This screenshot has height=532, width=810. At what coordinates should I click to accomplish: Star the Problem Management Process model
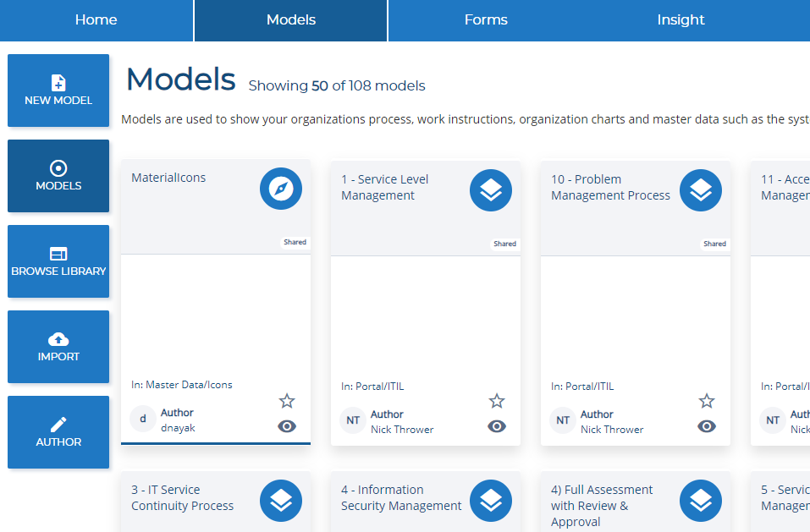(707, 401)
